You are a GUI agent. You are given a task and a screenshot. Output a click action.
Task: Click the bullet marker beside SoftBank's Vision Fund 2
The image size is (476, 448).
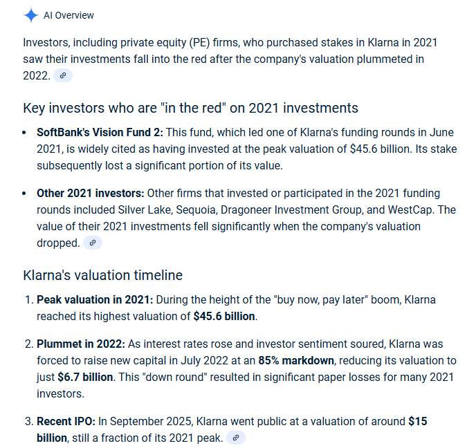coord(24,133)
